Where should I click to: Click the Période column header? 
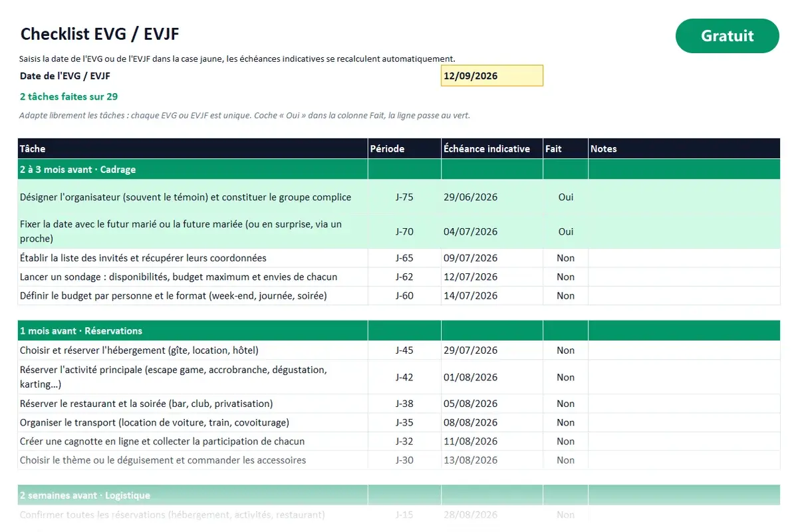click(404, 148)
